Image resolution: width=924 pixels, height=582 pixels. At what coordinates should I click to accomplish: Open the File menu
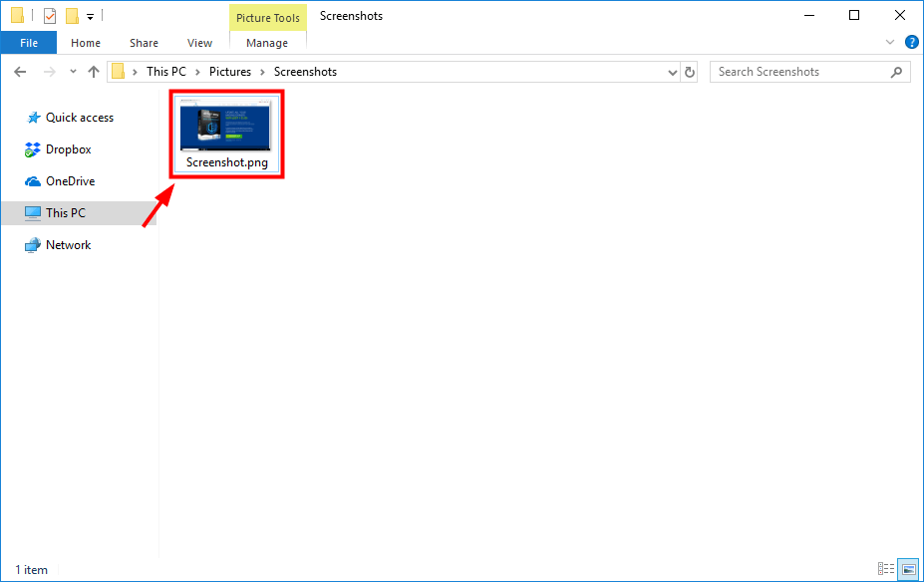[x=28, y=42]
